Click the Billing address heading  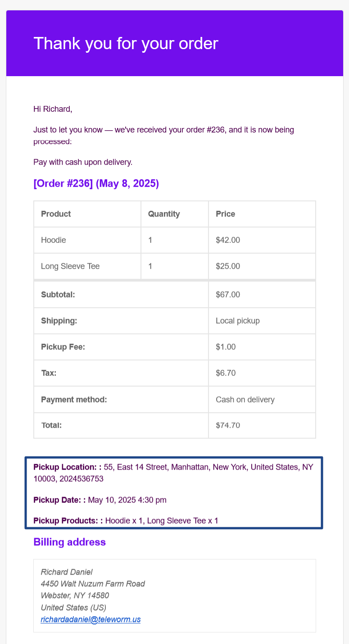[x=69, y=542]
